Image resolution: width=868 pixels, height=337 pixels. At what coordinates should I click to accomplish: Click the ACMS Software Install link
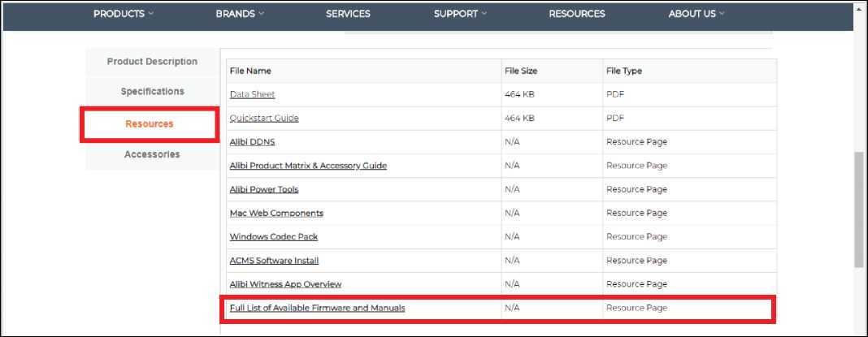click(x=274, y=261)
